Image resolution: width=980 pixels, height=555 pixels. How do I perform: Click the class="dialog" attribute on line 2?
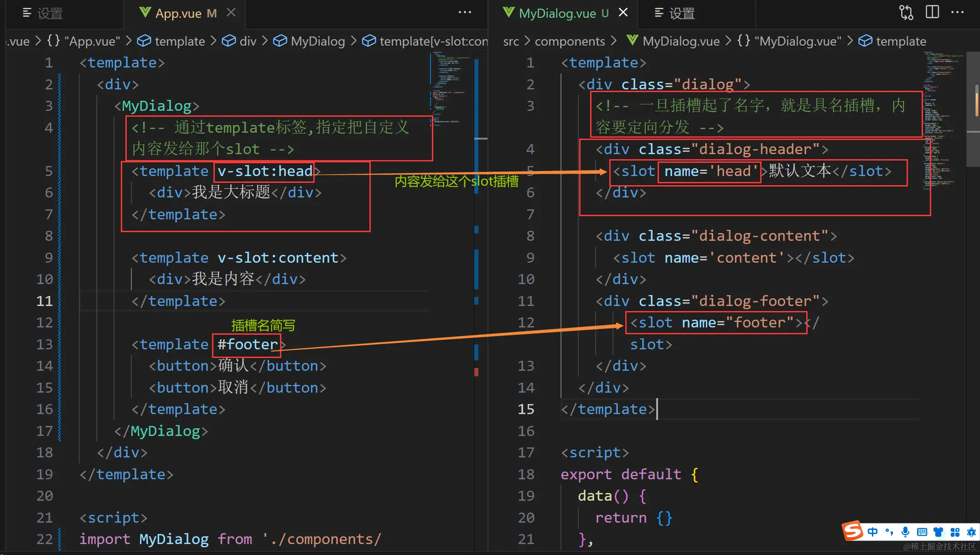point(682,84)
